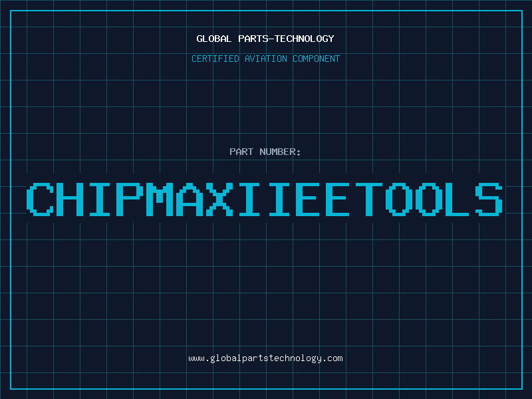532x399 pixels.
Task: Click the first letter C of the part number
Action: tap(40, 199)
